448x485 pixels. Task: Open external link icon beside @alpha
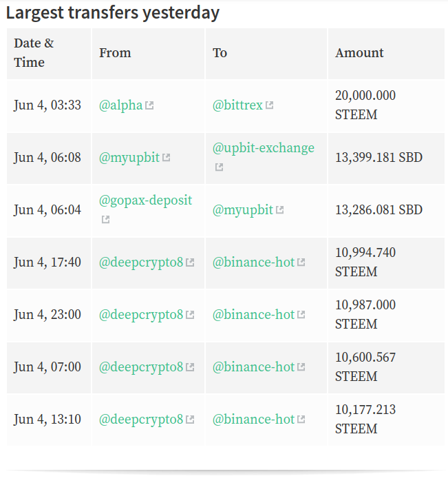click(x=149, y=105)
